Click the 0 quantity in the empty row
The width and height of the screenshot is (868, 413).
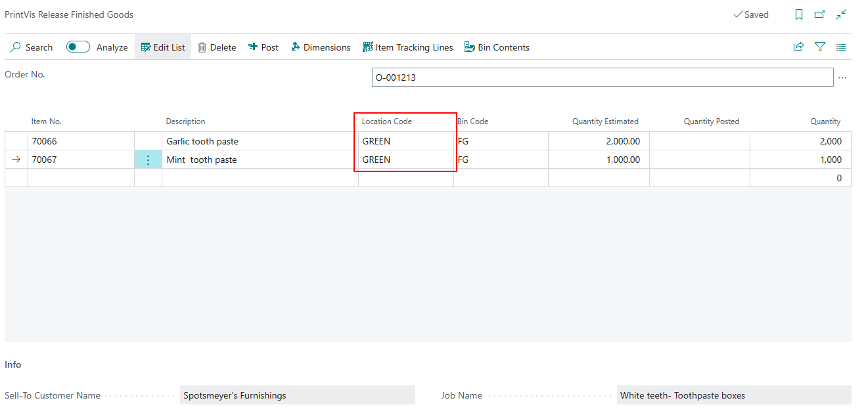pos(800,178)
